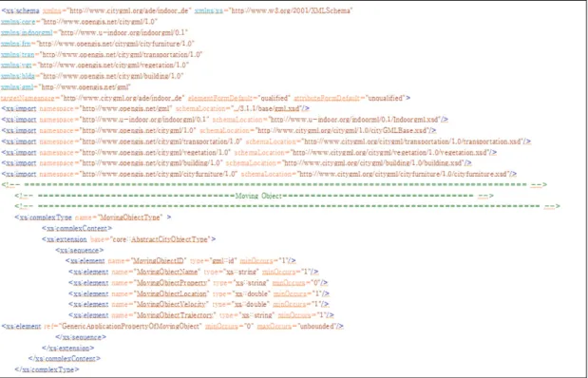Click the closing /xs:complexContent tag
The image size is (588, 378).
coord(65,358)
